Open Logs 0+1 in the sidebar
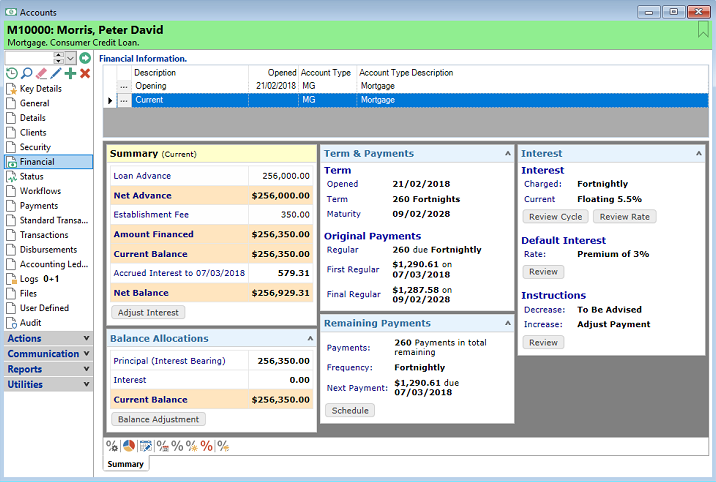The width and height of the screenshot is (716, 482). click(x=39, y=278)
